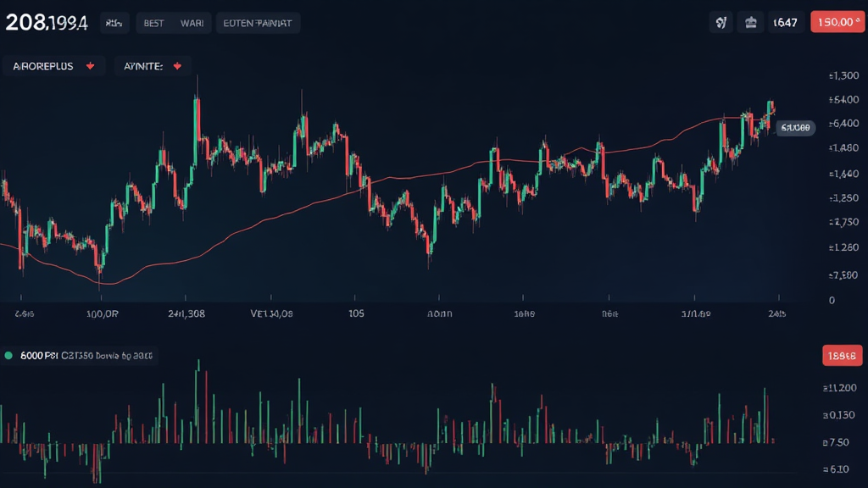The image size is (868, 488).
Task: Switch to the BEST tab
Action: 153,23
